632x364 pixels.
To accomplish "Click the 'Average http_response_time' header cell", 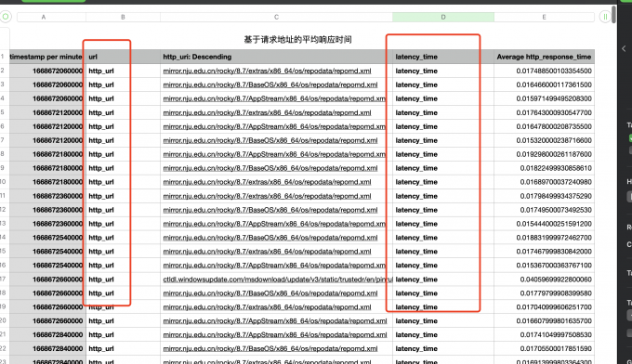I will pos(544,57).
